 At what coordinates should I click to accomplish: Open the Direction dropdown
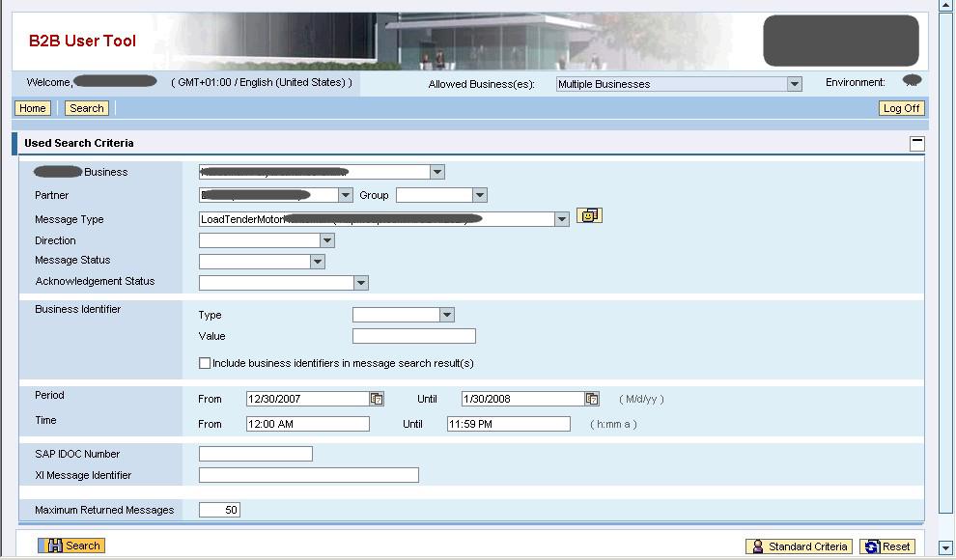click(x=326, y=240)
